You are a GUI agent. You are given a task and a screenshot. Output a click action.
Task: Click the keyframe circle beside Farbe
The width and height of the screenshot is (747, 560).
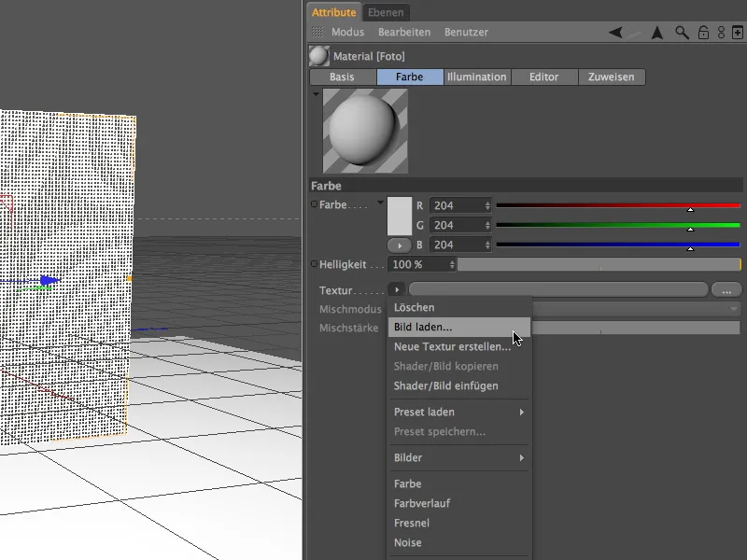[x=315, y=203]
